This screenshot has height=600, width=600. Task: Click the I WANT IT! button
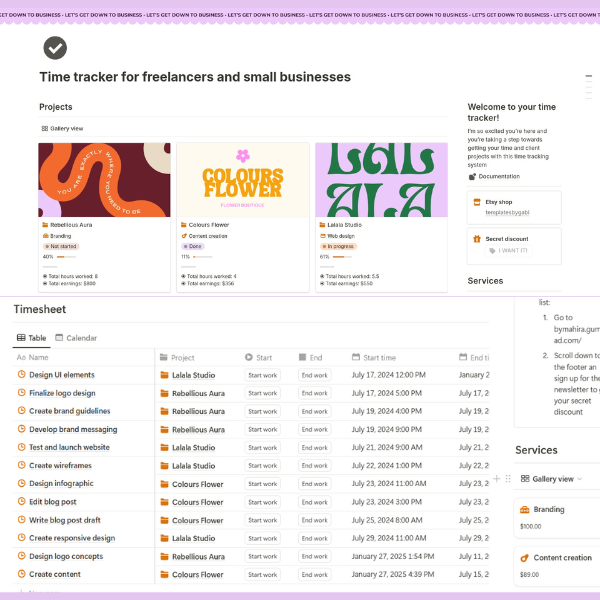click(509, 251)
